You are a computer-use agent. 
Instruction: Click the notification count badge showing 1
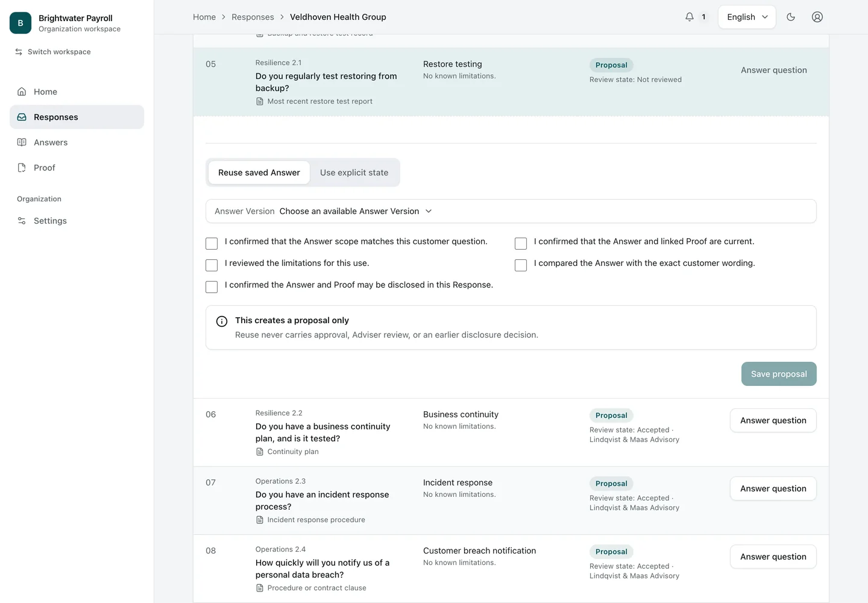703,17
